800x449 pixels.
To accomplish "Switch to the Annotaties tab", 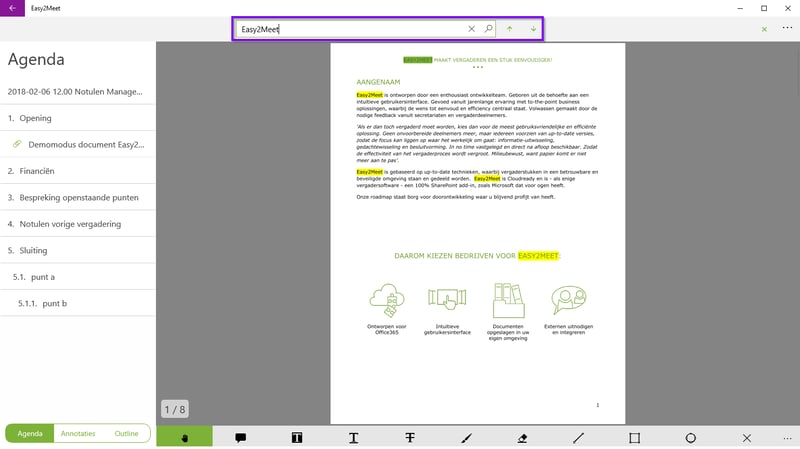I will 78,433.
